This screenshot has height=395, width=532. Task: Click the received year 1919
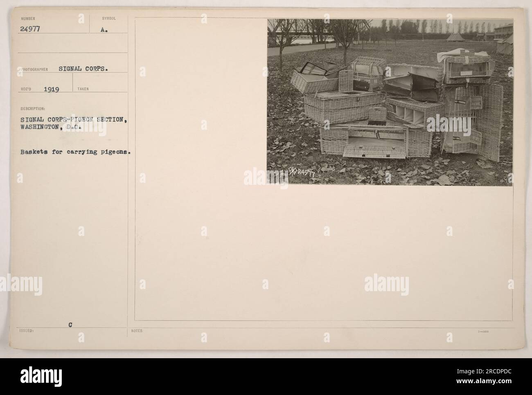(x=51, y=89)
